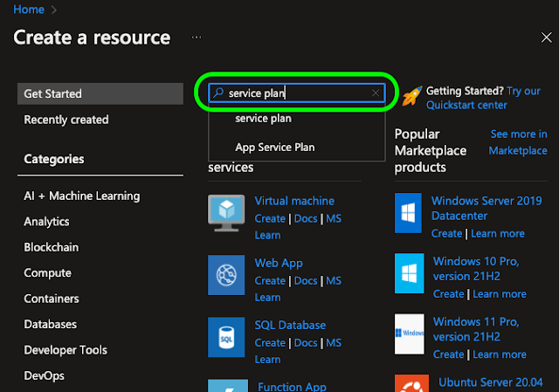Open the Web App service icon
This screenshot has width=559, height=392.
226,275
